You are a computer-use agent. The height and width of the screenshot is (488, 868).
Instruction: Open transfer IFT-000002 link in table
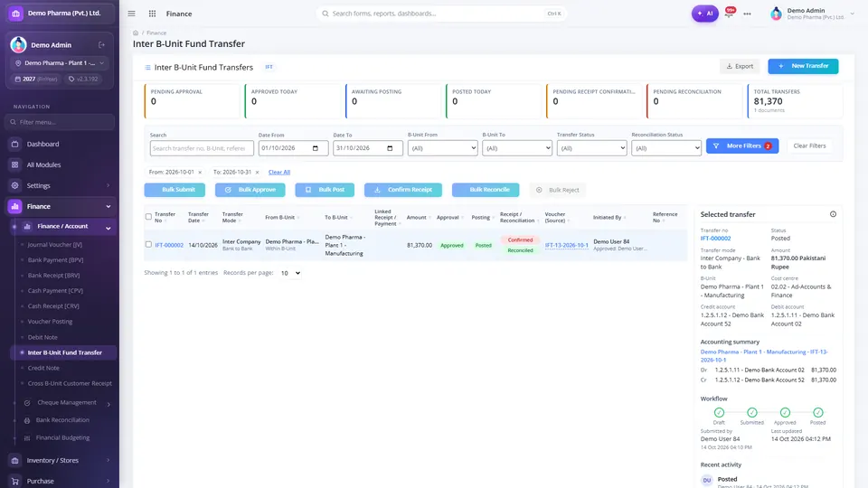[169, 245]
